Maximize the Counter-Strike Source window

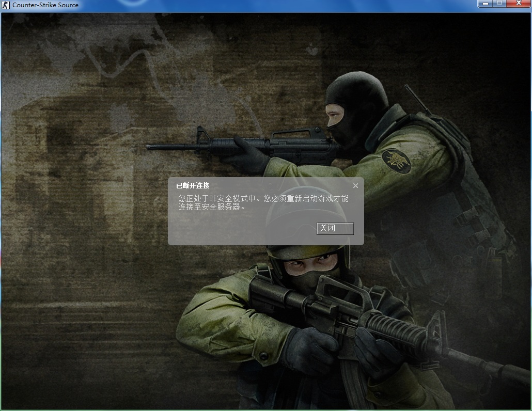coord(499,4)
